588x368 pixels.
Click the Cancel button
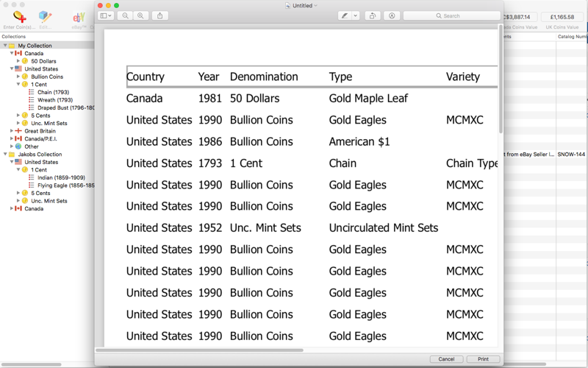click(446, 359)
